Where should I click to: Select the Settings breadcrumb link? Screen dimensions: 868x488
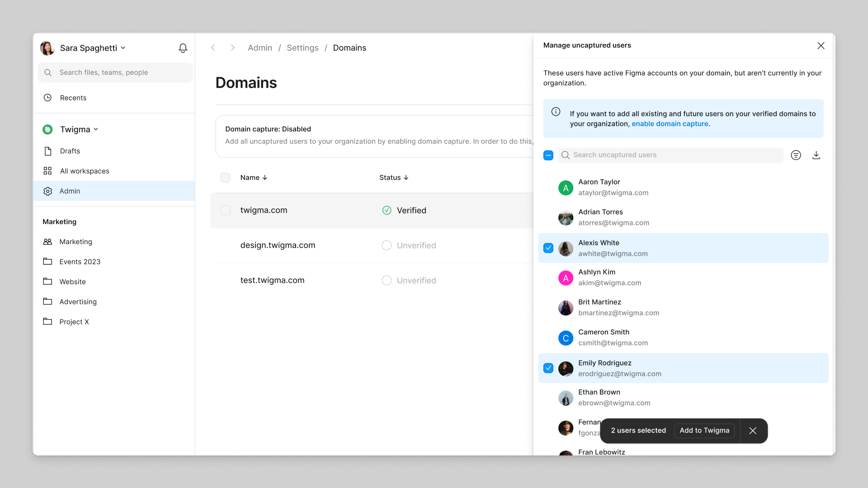coord(302,47)
